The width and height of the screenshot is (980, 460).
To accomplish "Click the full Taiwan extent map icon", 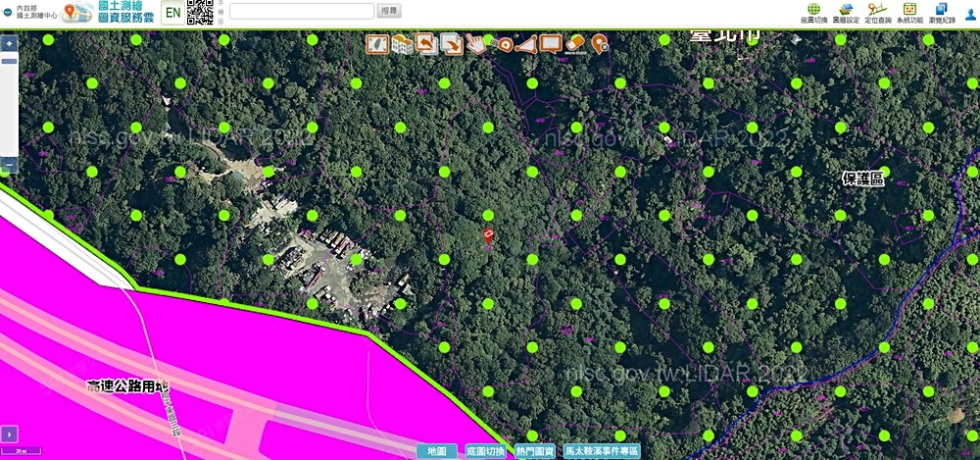I will pyautogui.click(x=377, y=43).
